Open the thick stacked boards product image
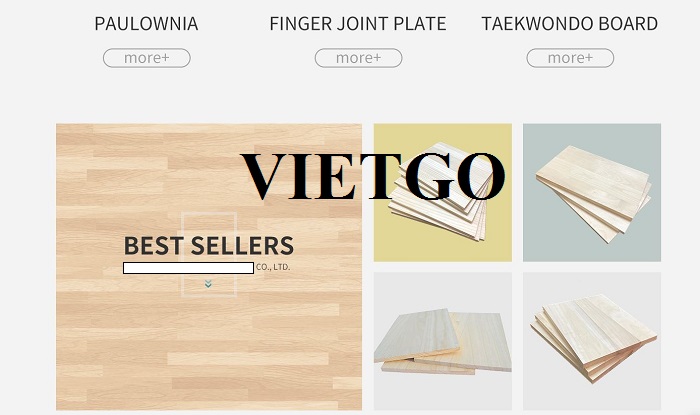 (593, 337)
